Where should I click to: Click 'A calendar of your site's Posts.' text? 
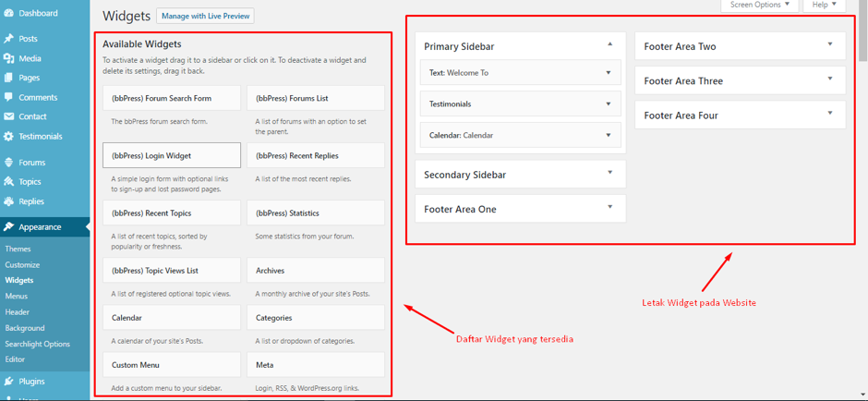point(157,341)
